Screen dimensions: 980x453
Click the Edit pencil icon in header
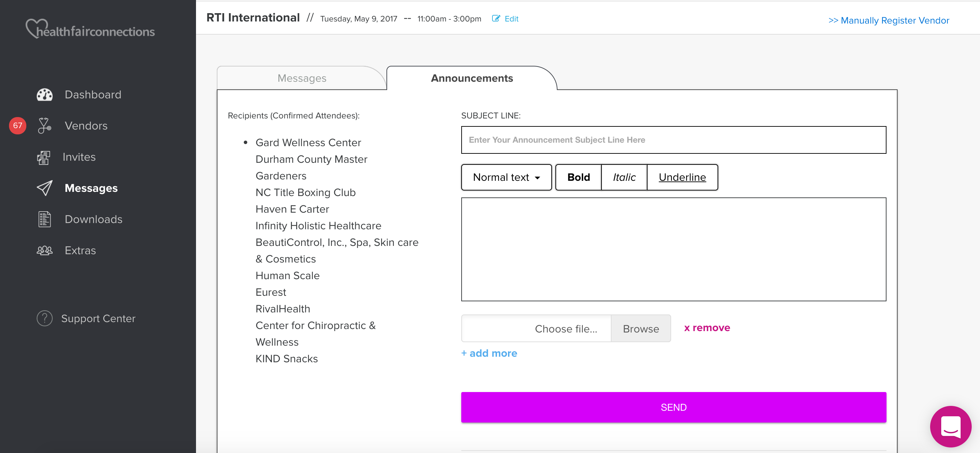496,19
